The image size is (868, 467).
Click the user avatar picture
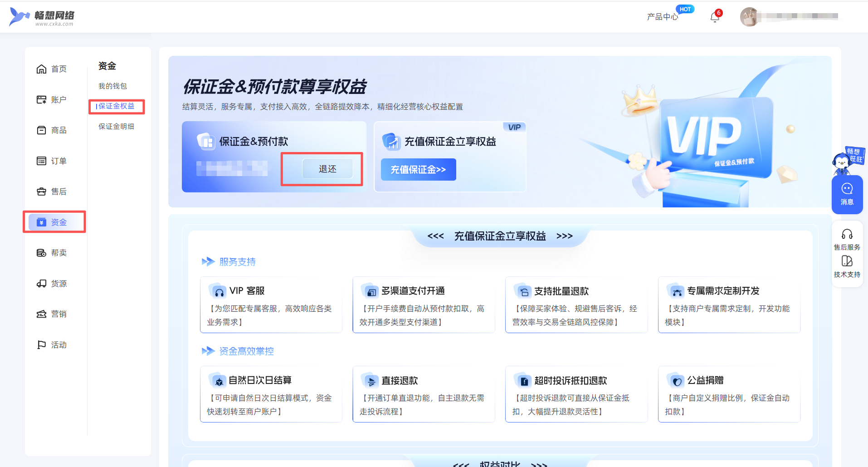tap(749, 17)
